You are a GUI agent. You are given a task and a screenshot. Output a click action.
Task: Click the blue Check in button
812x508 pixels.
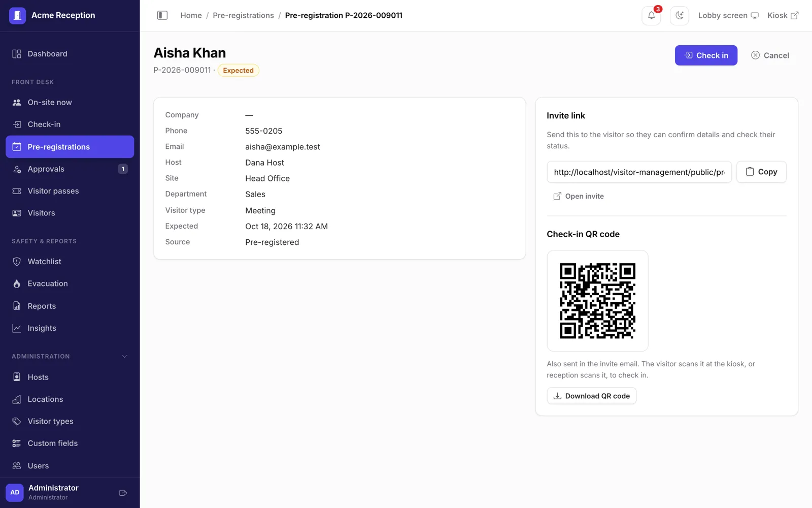click(706, 55)
